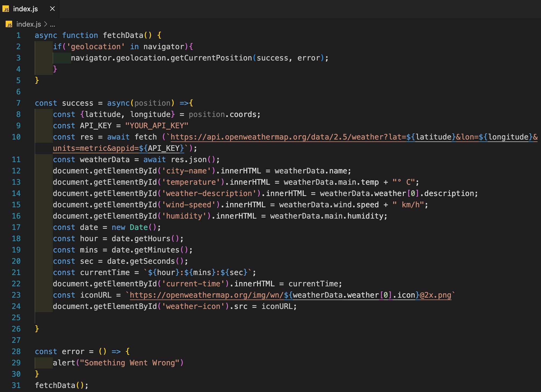
Task: Click fetchData() call on line 31
Action: tap(60, 386)
